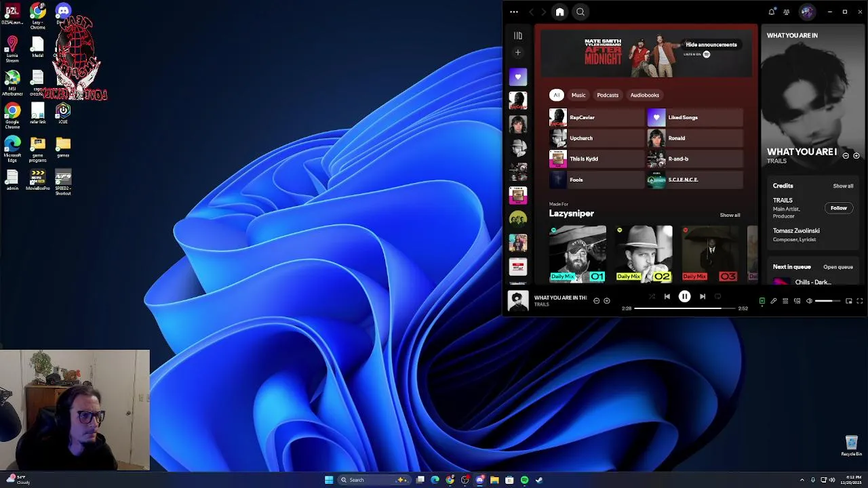Open Daily Mix 02 thumbnail
The image size is (868, 488).
pos(644,253)
